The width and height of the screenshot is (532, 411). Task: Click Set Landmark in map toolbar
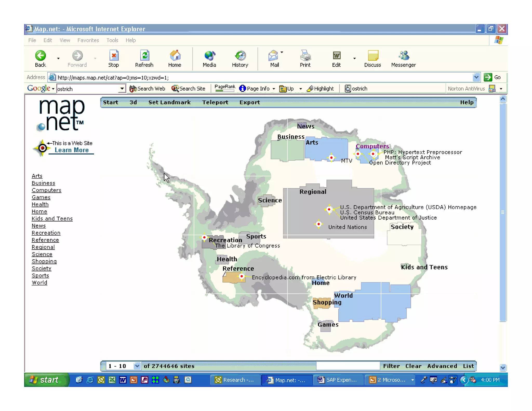click(169, 102)
